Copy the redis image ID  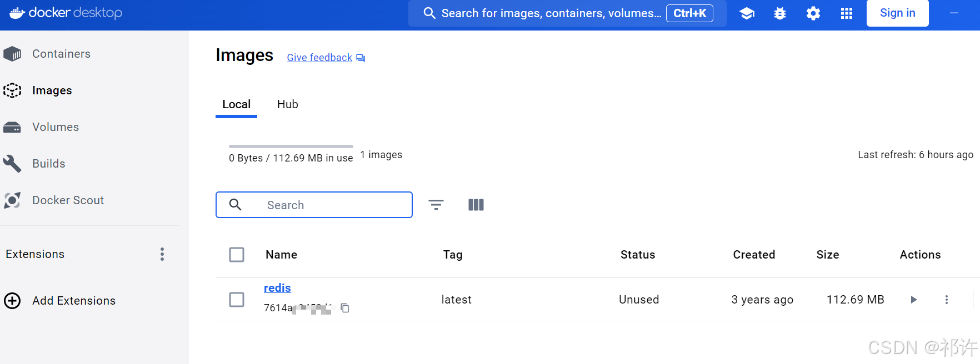click(x=345, y=308)
